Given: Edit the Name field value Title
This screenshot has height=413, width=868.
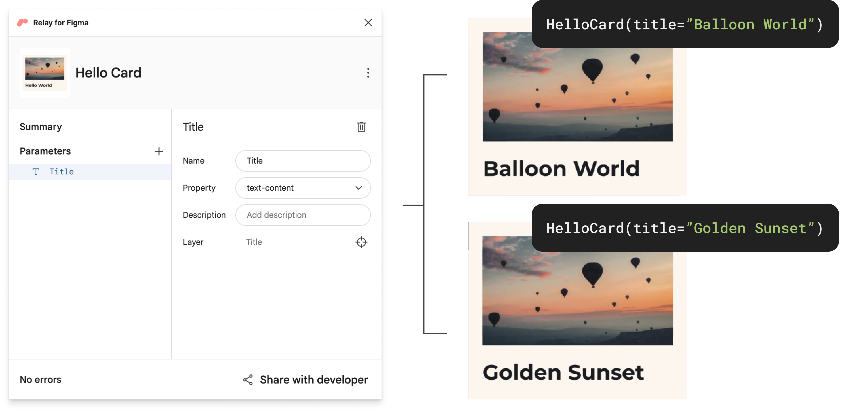Looking at the screenshot, I should point(303,161).
